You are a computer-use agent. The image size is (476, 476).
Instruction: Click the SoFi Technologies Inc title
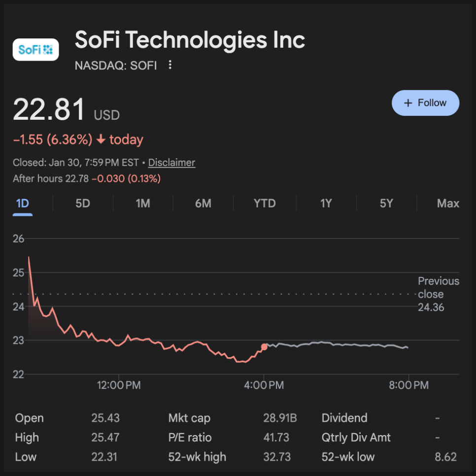point(190,40)
